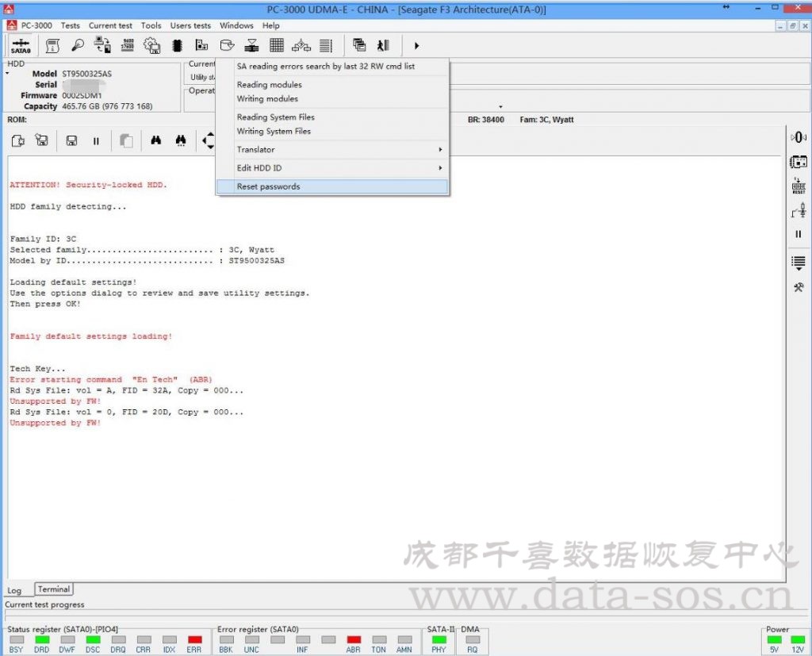This screenshot has width=812, height=656.
Task: Save the terminal log with floppy icon
Action: coord(73,140)
